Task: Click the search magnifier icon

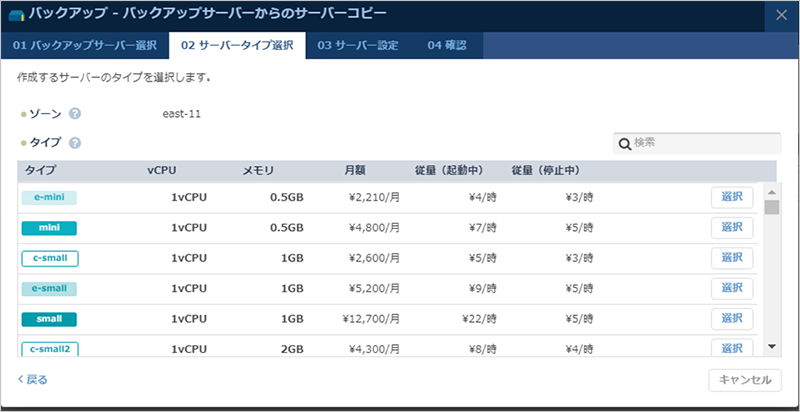Action: click(624, 143)
